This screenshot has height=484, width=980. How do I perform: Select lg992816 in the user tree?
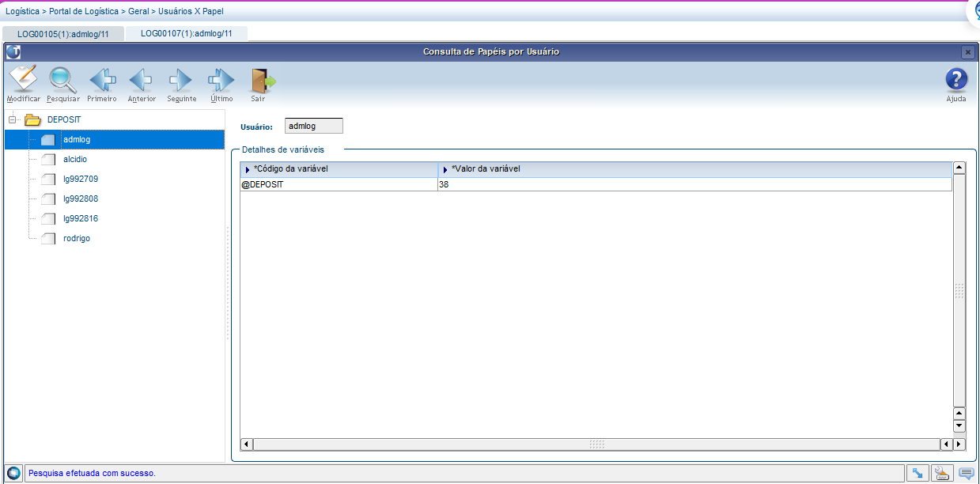[x=81, y=218]
